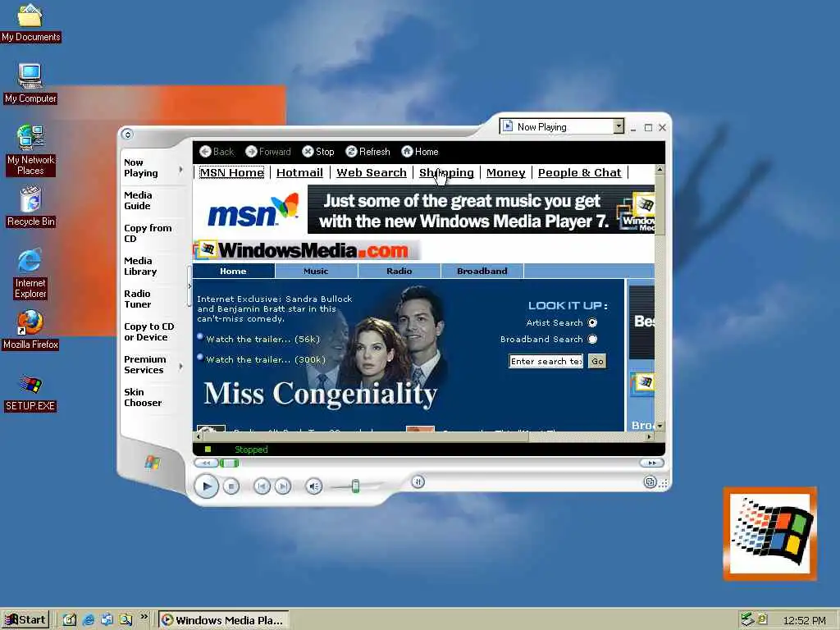Mute the player's sound
Image resolution: width=840 pixels, height=630 pixels.
click(x=314, y=486)
